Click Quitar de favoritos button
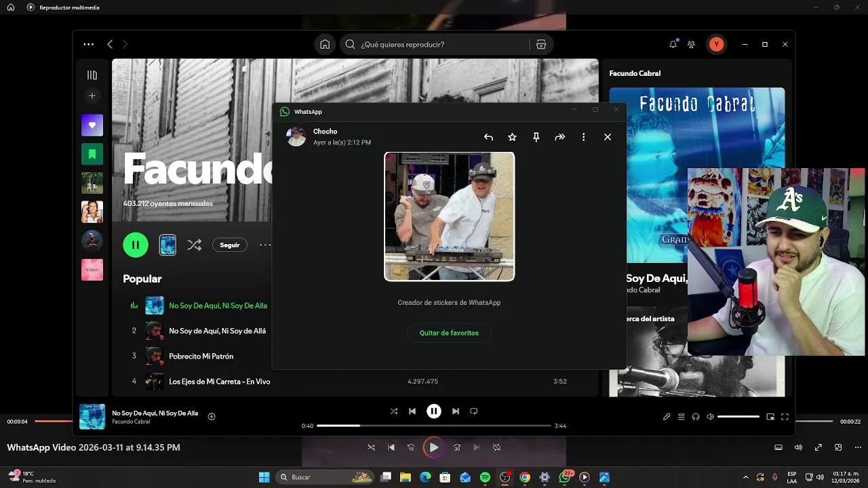This screenshot has width=868, height=488. pyautogui.click(x=449, y=333)
